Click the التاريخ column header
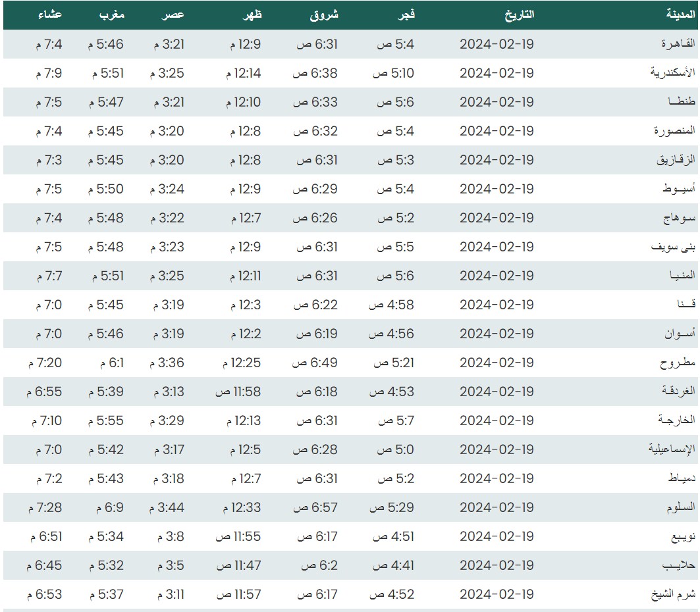This screenshot has width=700, height=612. (x=519, y=15)
